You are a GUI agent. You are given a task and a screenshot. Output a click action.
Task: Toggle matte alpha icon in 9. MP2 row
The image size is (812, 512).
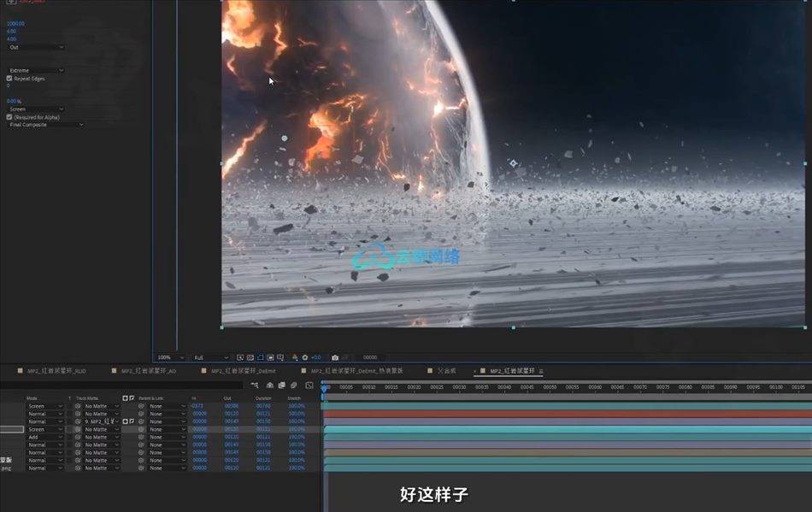click(x=126, y=421)
